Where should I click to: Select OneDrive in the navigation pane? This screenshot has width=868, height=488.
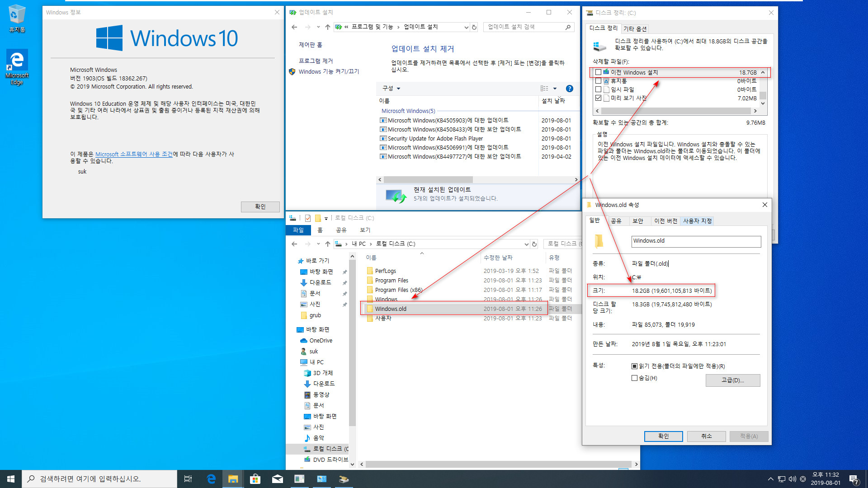tap(321, 341)
